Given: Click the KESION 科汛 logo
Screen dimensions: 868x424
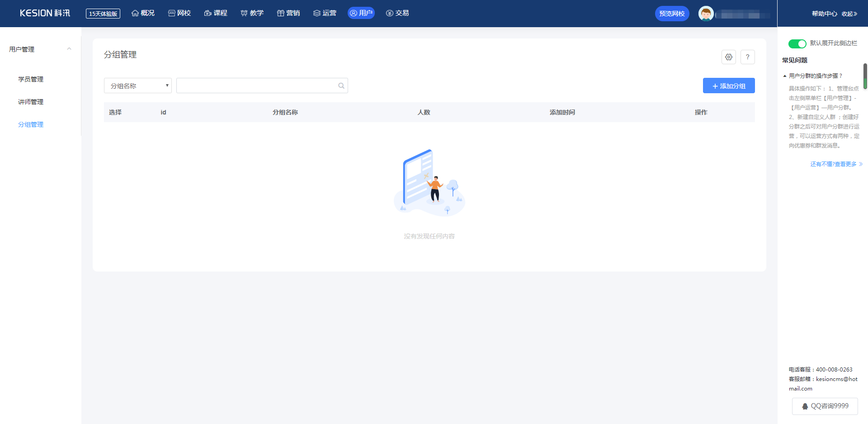Looking at the screenshot, I should point(45,13).
